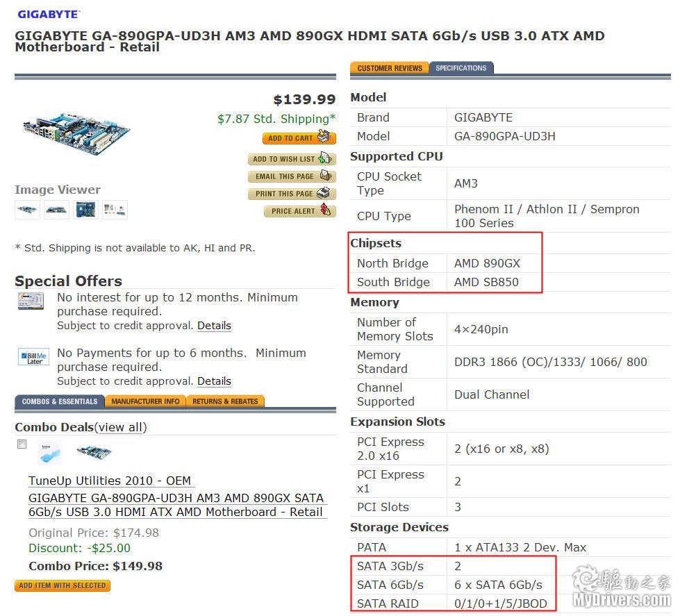The image size is (680, 616).
Task: Click the Phenom II / Athlon II CPU type value
Action: coord(547,216)
